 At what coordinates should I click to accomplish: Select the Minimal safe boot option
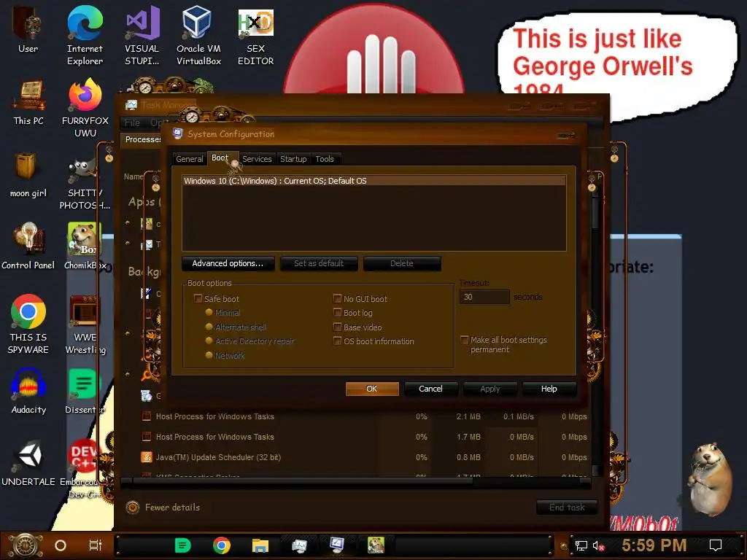(x=209, y=312)
